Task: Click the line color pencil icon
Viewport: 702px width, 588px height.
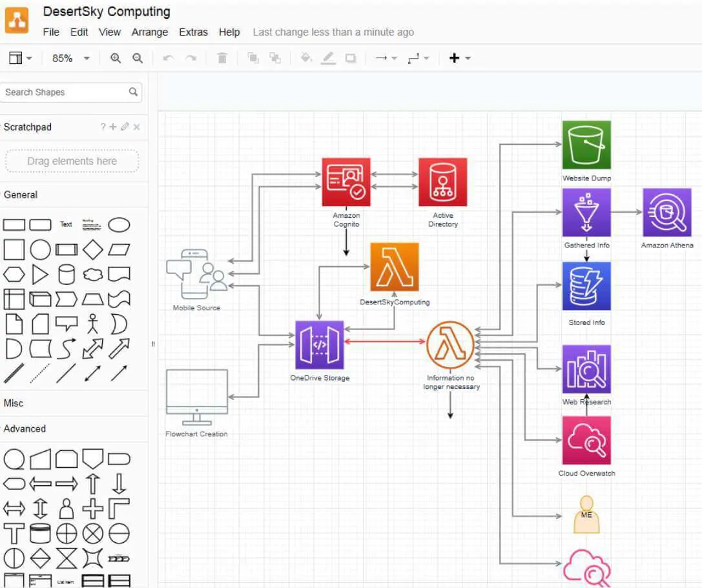Action: [x=328, y=58]
